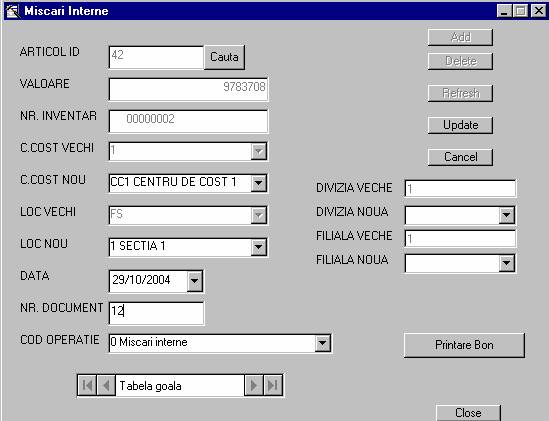The image size is (549, 421).
Task: Click the Update button
Action: 460,125
